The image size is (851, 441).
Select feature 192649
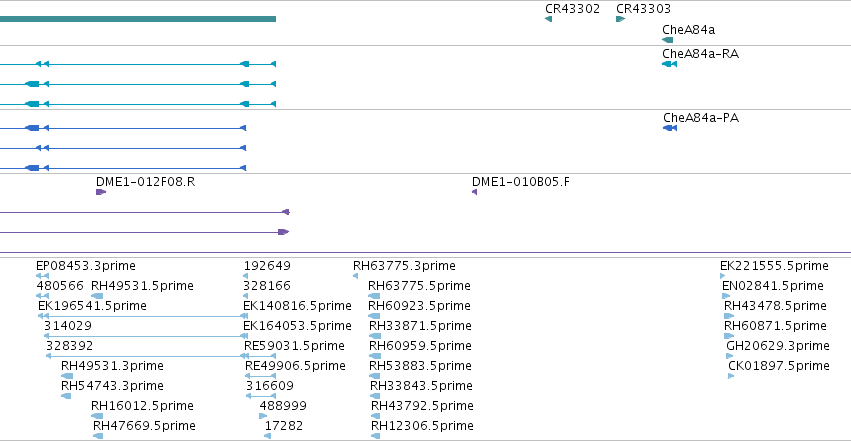(x=246, y=276)
